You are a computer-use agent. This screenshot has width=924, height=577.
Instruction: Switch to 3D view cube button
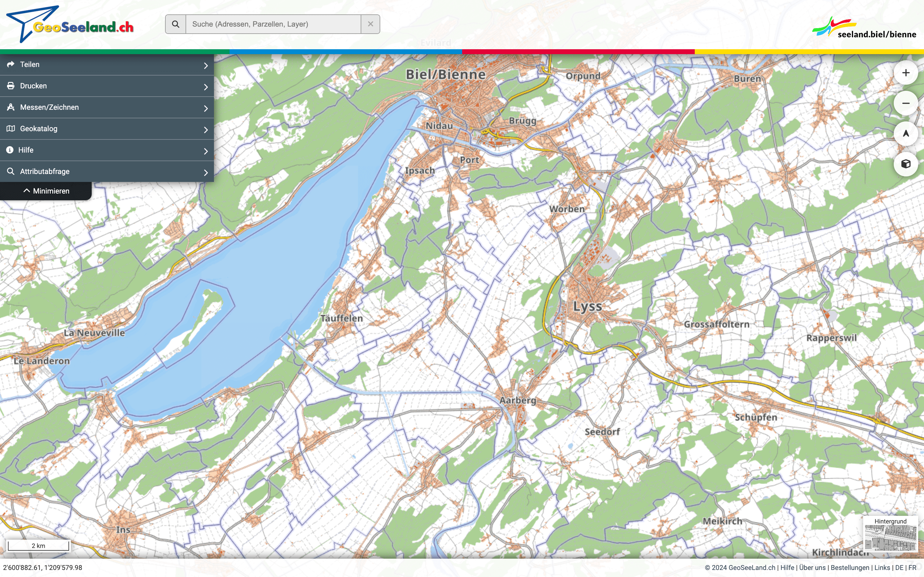click(x=906, y=164)
